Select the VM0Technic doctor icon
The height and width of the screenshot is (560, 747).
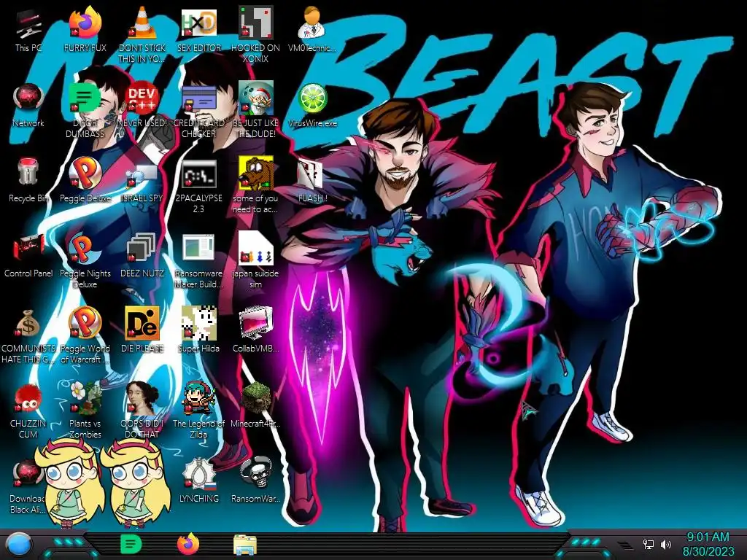(311, 23)
